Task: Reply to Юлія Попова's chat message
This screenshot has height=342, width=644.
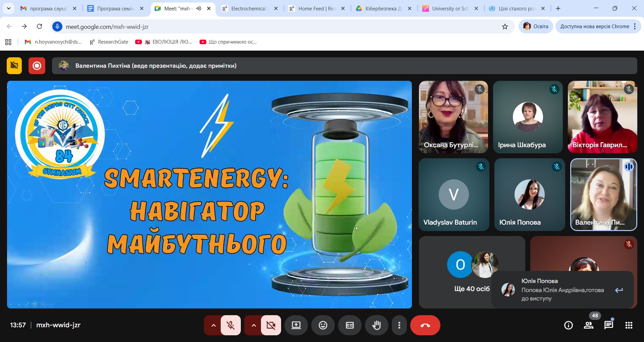Action: pyautogui.click(x=619, y=290)
